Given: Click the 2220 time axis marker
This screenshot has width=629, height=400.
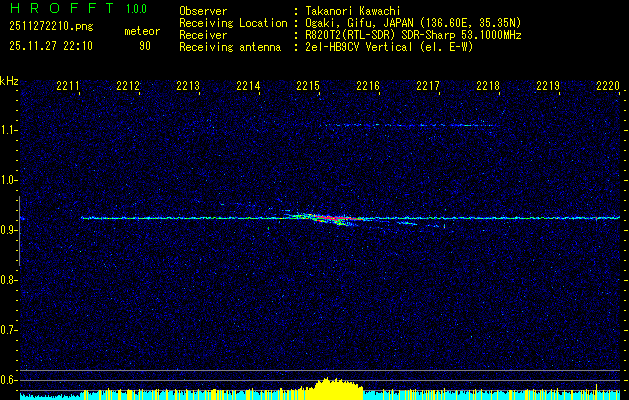Looking at the screenshot, I should click(x=607, y=87).
